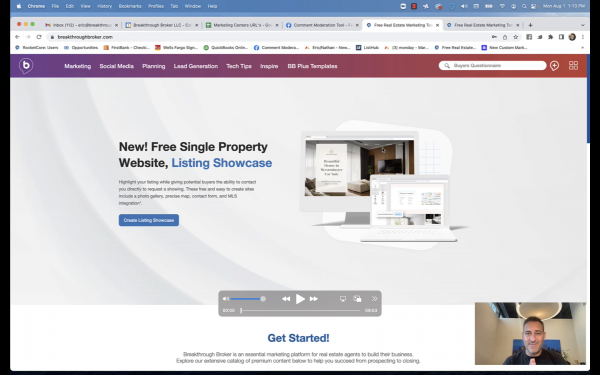Image resolution: width=600 pixels, height=375 pixels.
Task: Click the plus circle icon beside search
Action: [x=554, y=66]
